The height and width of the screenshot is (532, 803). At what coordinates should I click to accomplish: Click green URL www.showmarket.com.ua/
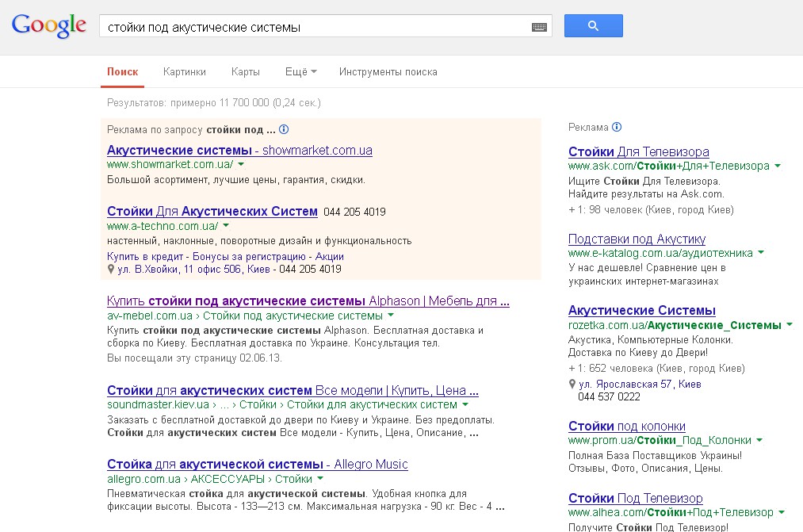[170, 164]
